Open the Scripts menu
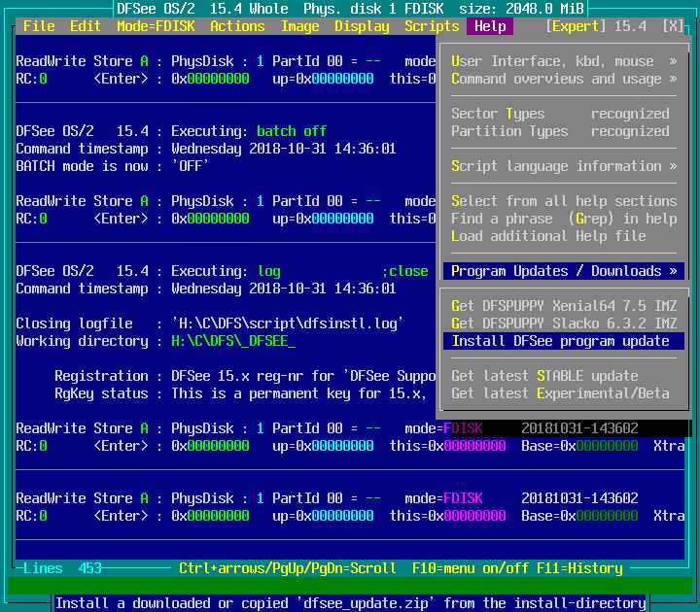Screen dimensions: 700x612 point(432,26)
